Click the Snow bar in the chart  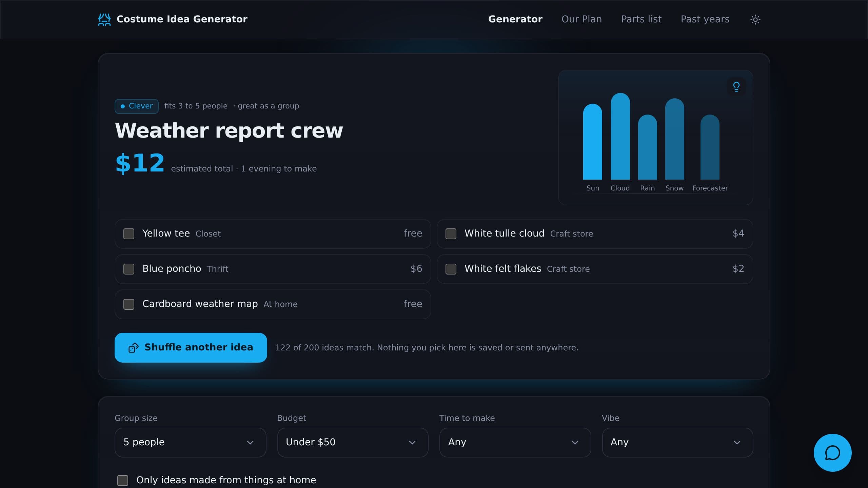(x=674, y=139)
